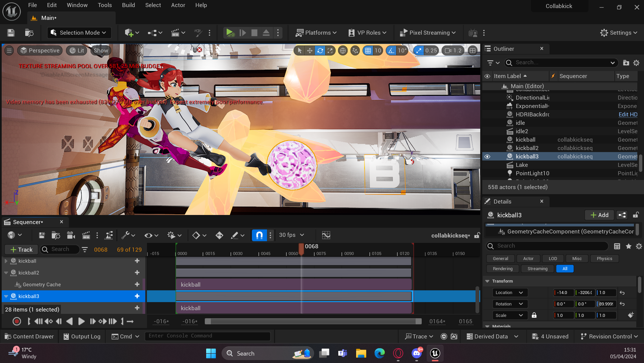Open the viewport hamburger options menu
Viewport: 644px width, 363px height.
point(9,50)
